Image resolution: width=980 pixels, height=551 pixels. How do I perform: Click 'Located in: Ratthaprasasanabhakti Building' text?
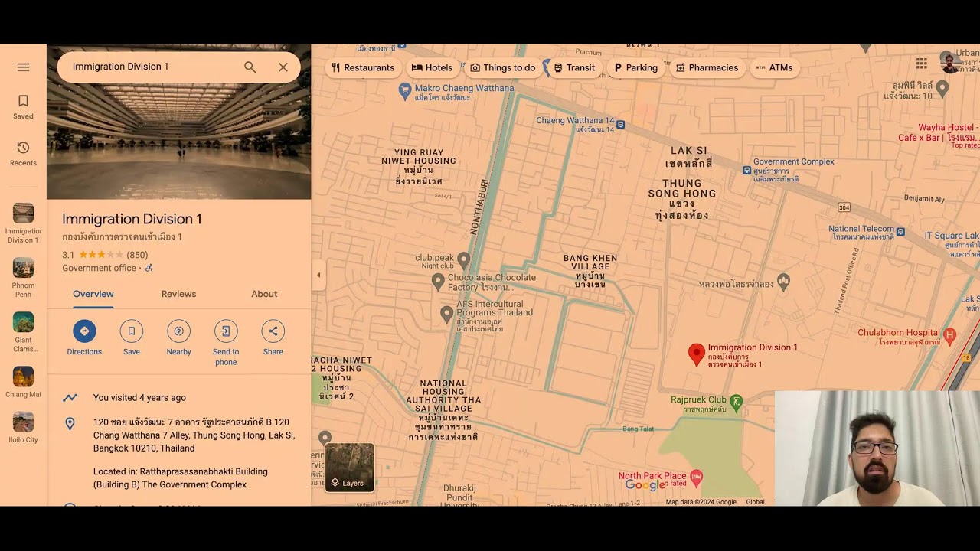click(181, 478)
